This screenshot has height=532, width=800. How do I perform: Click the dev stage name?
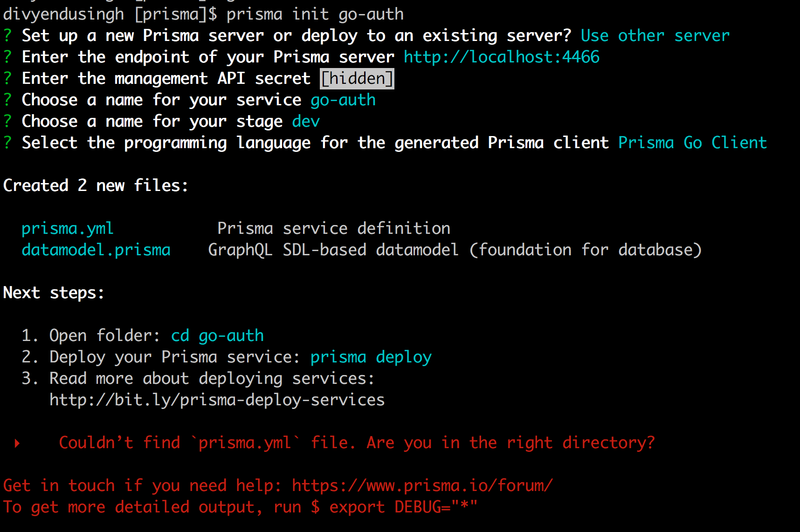(x=305, y=121)
